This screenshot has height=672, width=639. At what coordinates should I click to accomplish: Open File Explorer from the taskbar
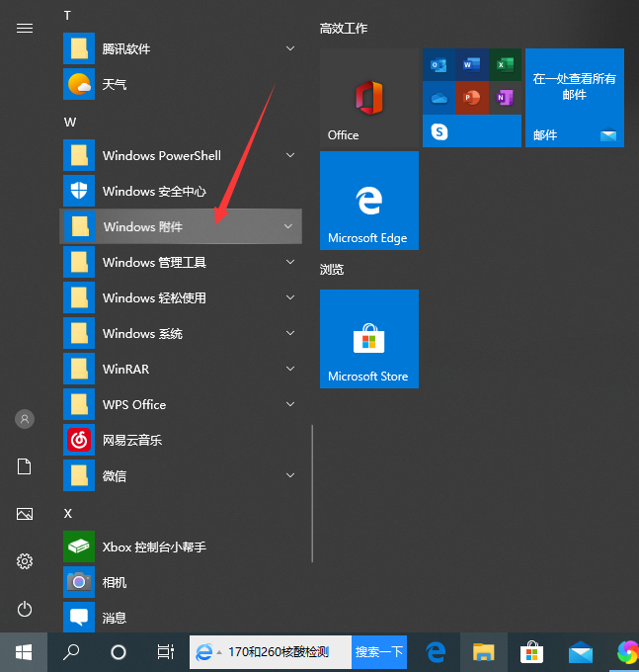pyautogui.click(x=484, y=652)
